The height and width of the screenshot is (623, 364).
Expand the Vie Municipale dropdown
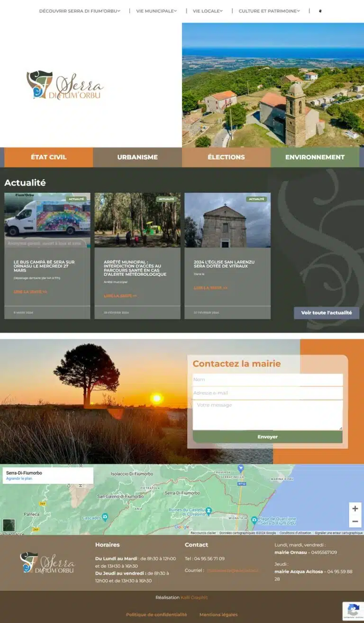156,11
